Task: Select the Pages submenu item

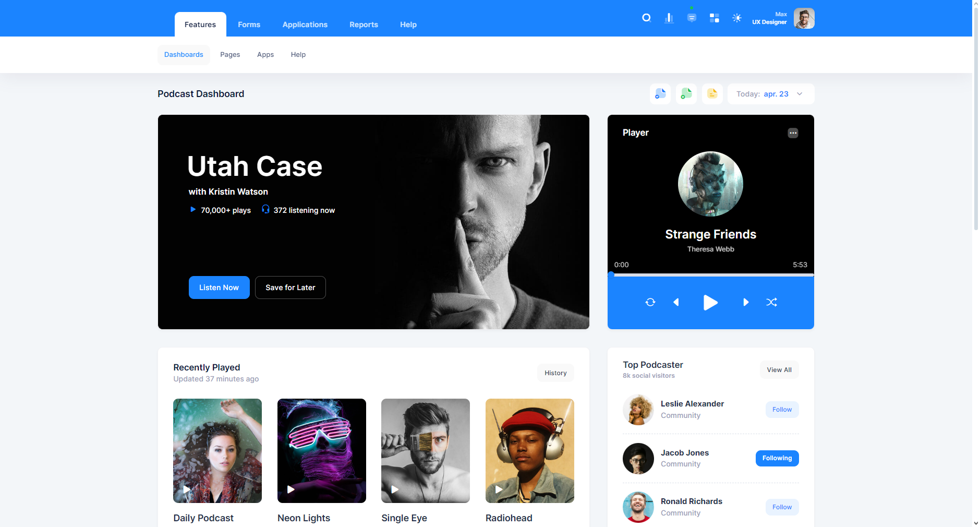Action: 230,55
